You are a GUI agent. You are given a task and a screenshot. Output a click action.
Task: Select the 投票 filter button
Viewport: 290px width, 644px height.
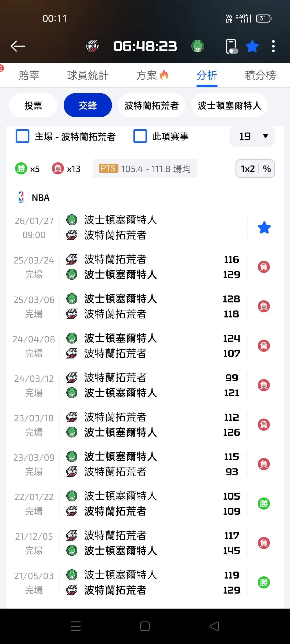pyautogui.click(x=33, y=105)
